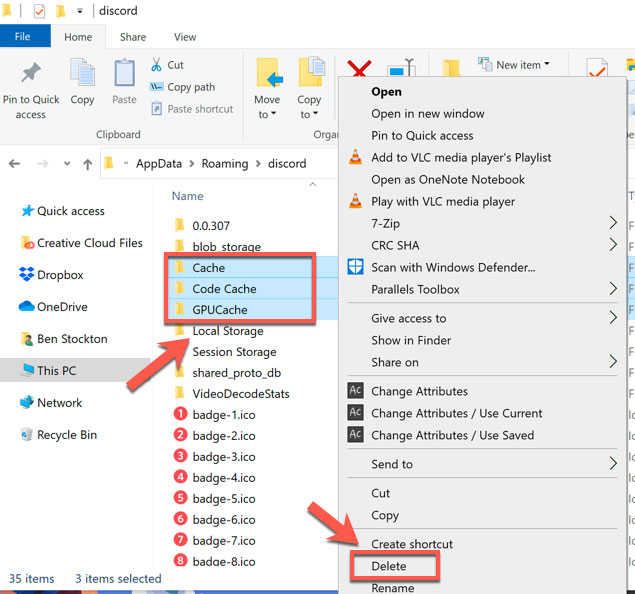
Task: Choose Change Attributes / Use Current
Action: click(x=456, y=413)
